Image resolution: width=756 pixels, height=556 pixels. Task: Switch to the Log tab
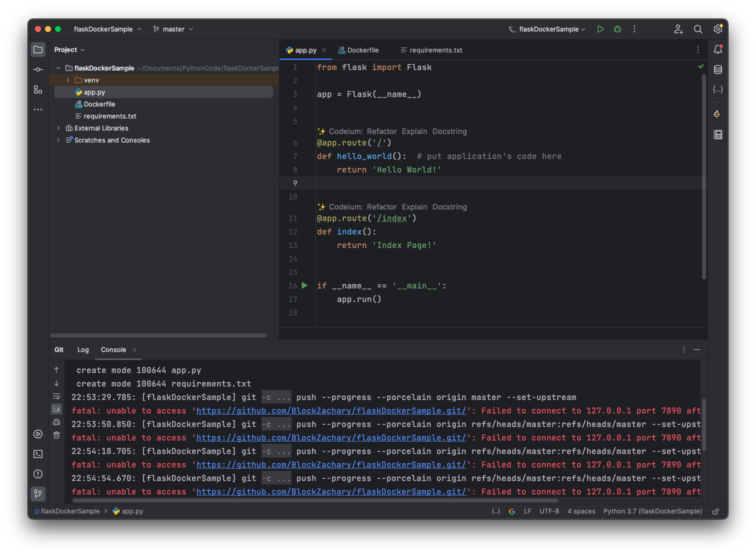83,349
